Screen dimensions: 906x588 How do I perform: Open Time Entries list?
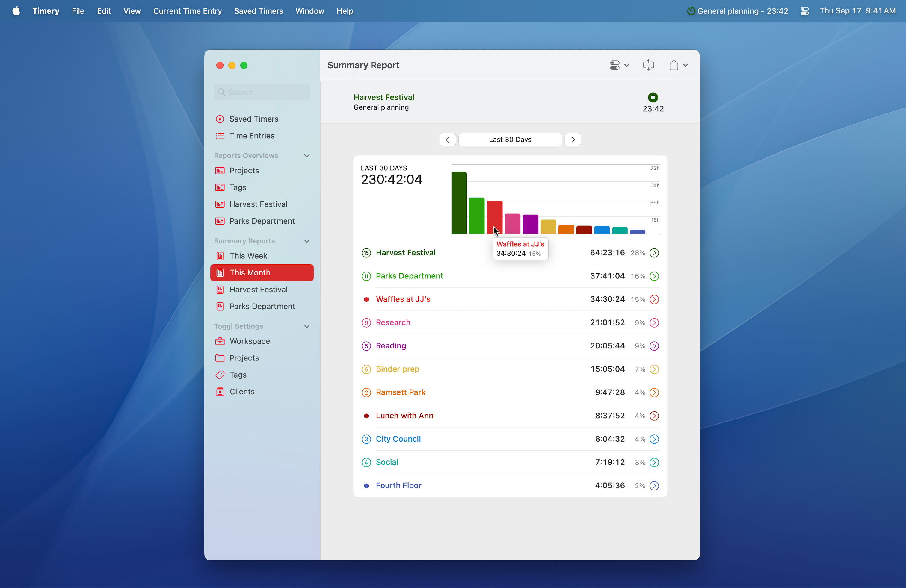262,136
